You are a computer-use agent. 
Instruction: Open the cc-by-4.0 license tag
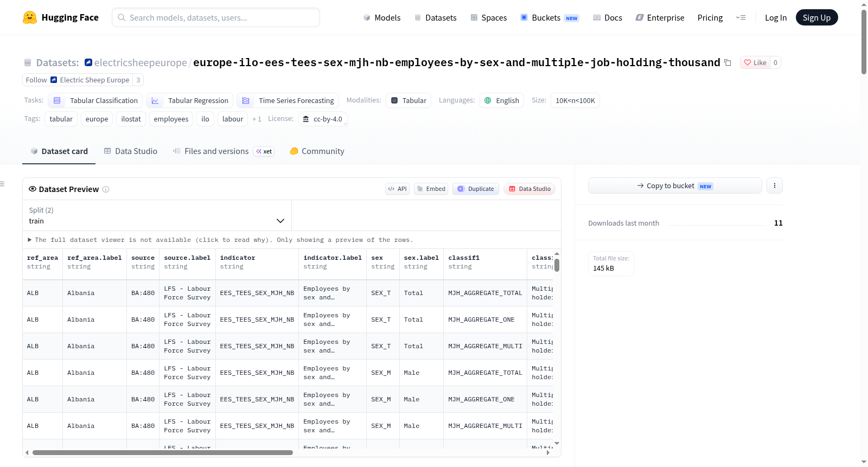point(323,119)
